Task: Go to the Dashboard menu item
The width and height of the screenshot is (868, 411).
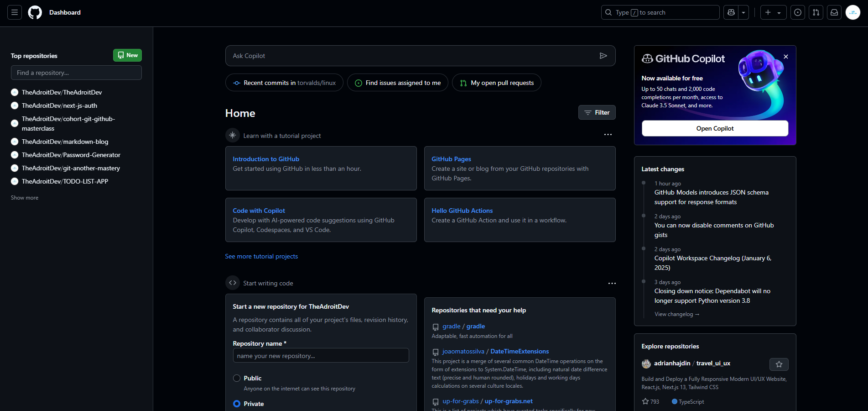Action: (65, 12)
